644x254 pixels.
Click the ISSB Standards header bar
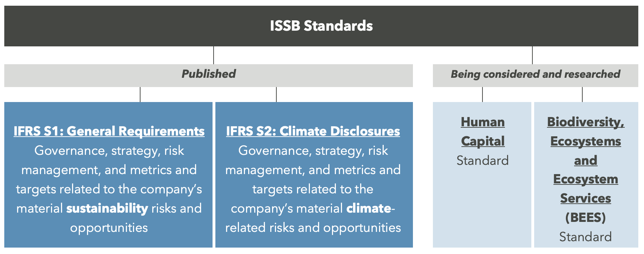coord(321,26)
